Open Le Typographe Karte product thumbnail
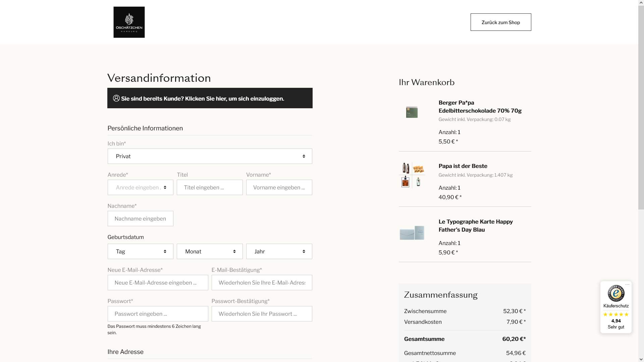The width and height of the screenshot is (644, 362). point(412,232)
